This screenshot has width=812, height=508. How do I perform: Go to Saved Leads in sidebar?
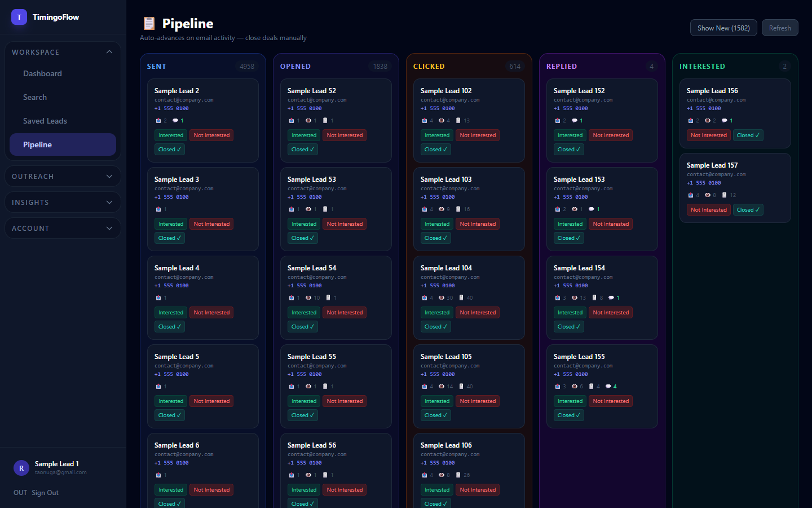[x=63, y=121]
